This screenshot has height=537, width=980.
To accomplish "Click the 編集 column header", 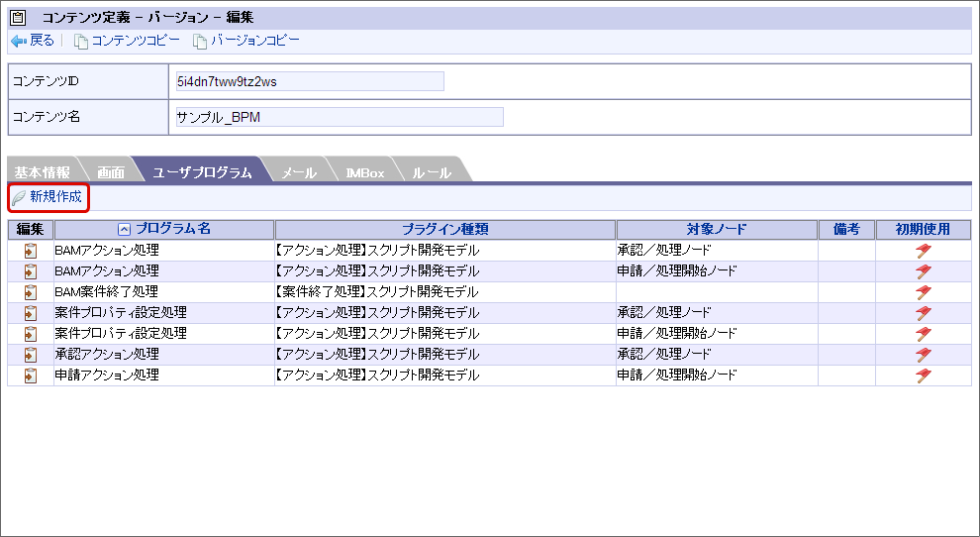I will click(x=30, y=229).
